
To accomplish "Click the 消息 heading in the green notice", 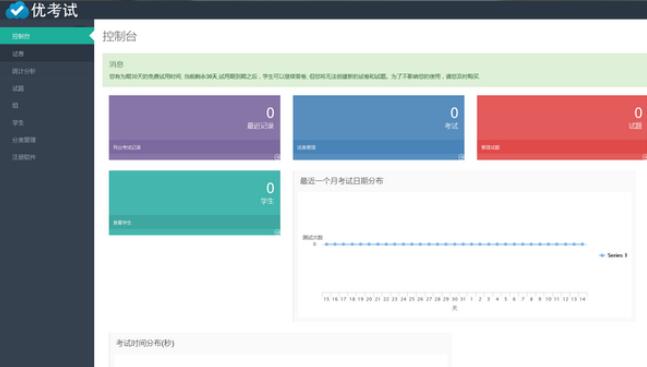I will [x=116, y=64].
